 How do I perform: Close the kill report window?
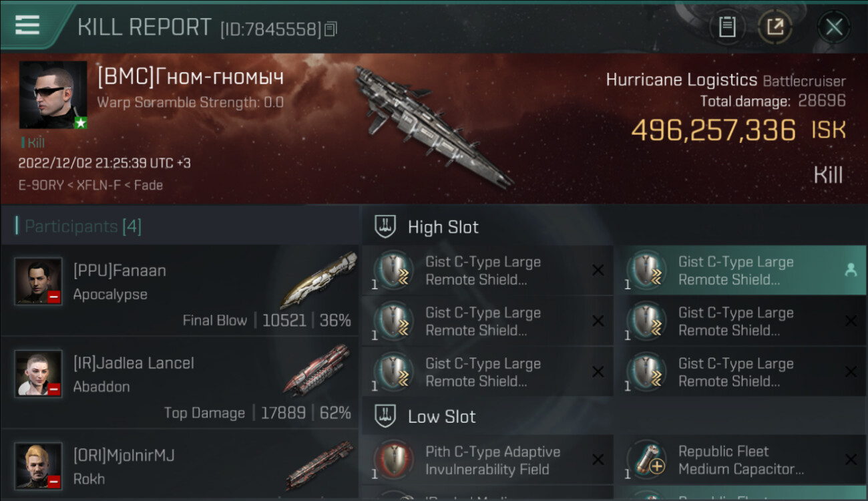(834, 27)
